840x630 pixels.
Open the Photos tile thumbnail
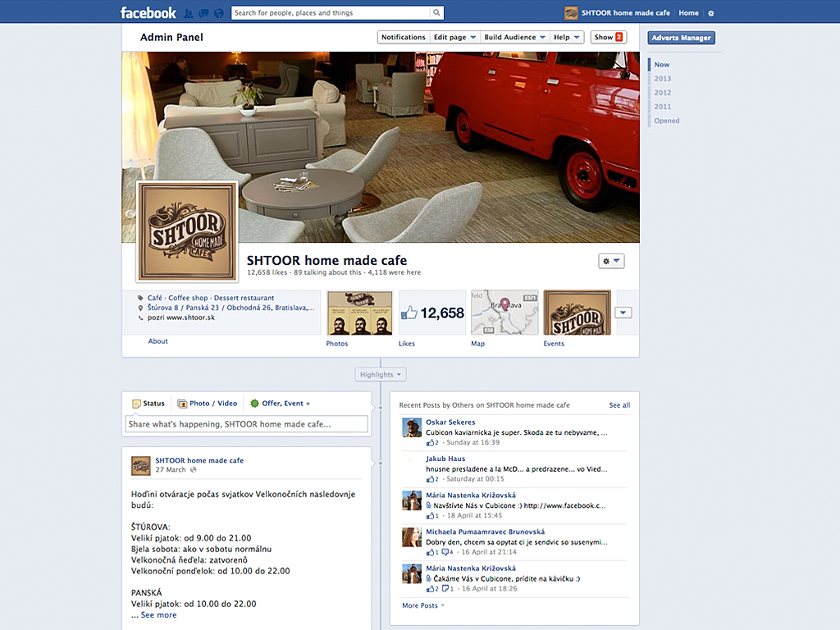click(360, 313)
